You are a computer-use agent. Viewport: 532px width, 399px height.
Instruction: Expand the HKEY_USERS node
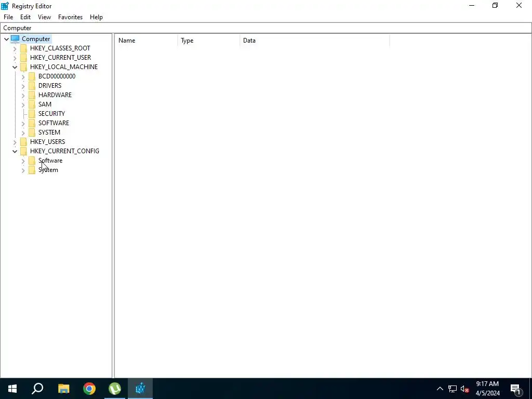[x=15, y=142]
